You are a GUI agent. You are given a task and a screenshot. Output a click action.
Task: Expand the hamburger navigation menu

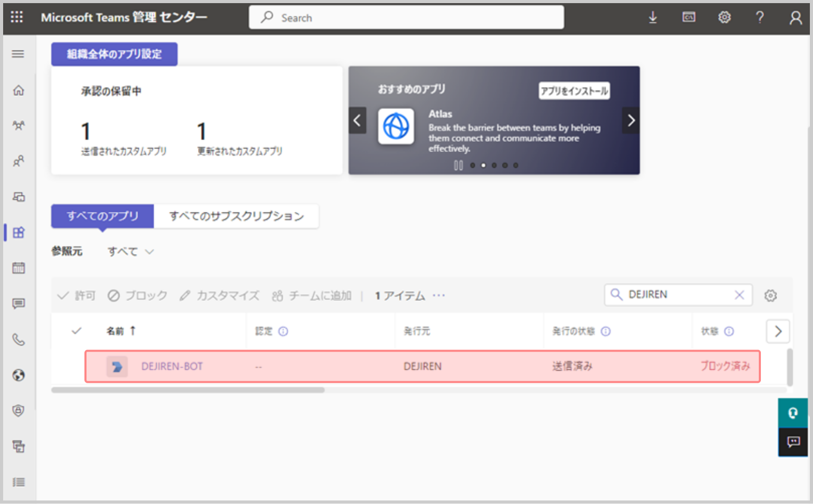[18, 54]
